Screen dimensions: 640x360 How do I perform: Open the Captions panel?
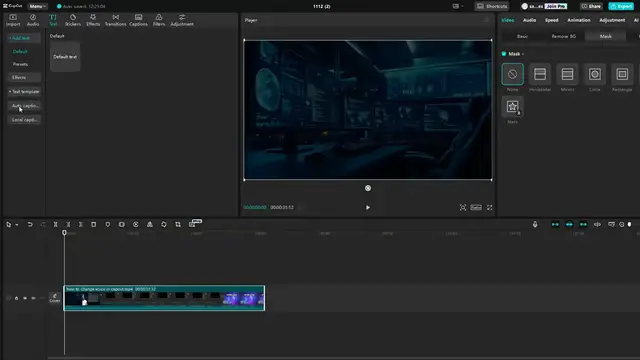(x=138, y=20)
